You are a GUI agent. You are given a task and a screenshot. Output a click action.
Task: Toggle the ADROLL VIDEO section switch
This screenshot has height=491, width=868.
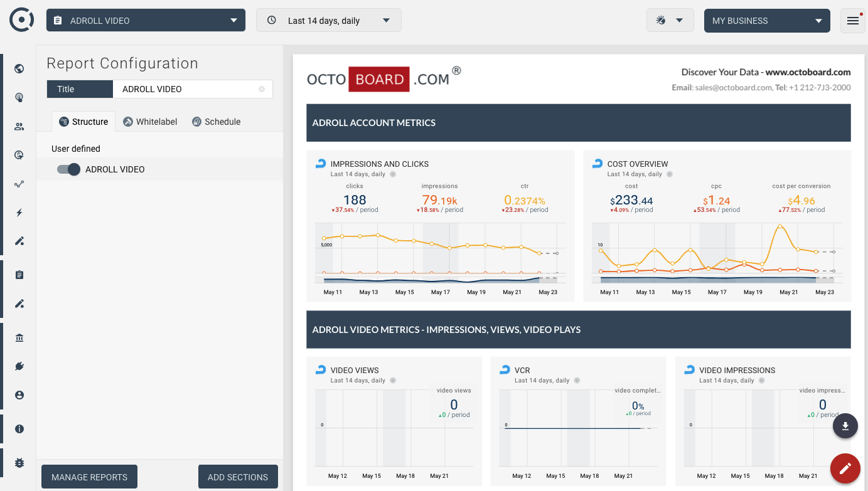pyautogui.click(x=68, y=169)
